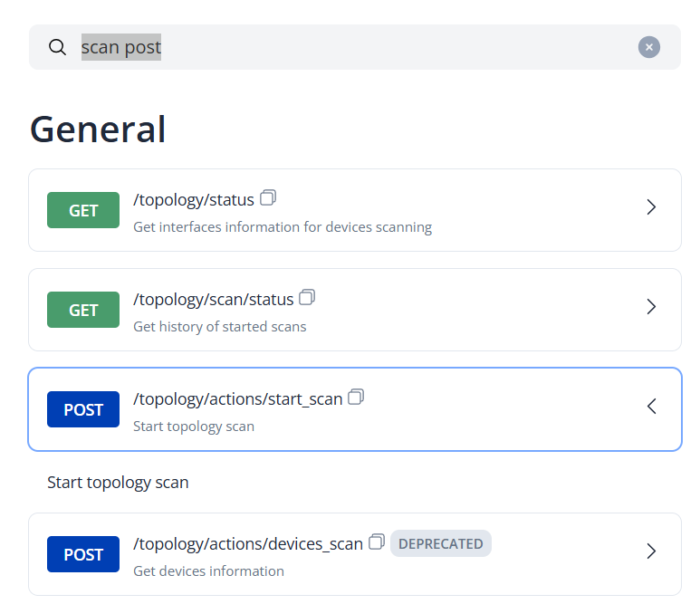Click the DEPRECATED tag on devices_scan
This screenshot has height=604, width=700.
[441, 543]
